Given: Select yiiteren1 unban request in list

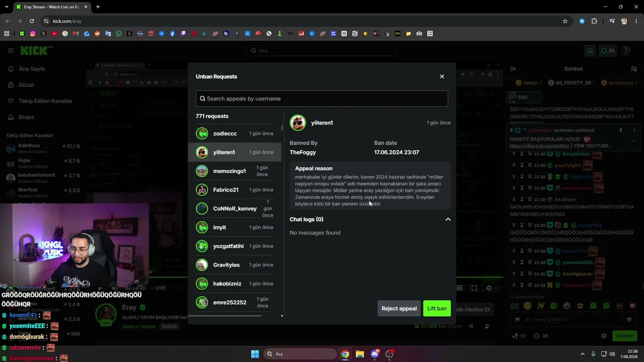Looking at the screenshot, I should pos(234,152).
